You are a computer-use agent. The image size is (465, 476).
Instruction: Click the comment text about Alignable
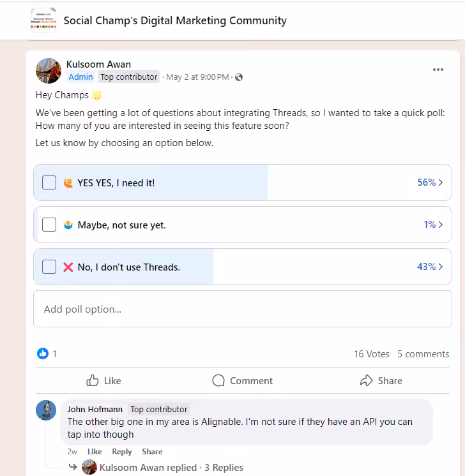coord(240,428)
